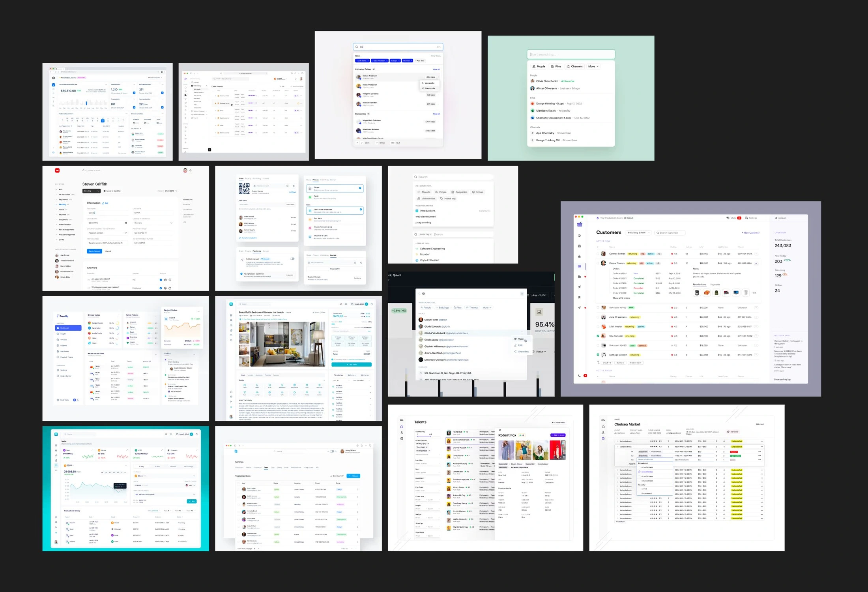Screen dimensions: 868x592
Task: Open the Returning & New filter dropdown
Action: click(639, 233)
